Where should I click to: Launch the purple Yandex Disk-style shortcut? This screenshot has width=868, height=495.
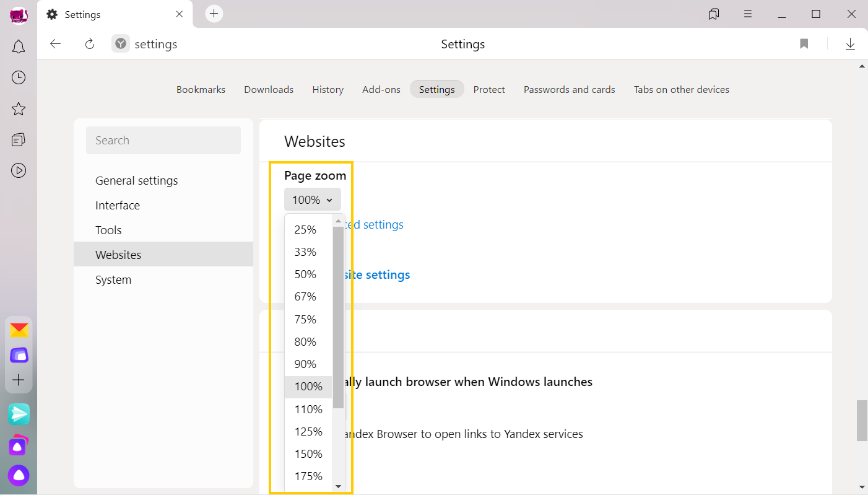(19, 355)
